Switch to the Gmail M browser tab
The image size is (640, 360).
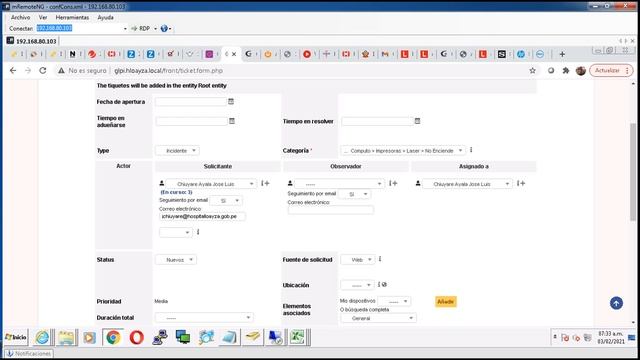tap(385, 54)
